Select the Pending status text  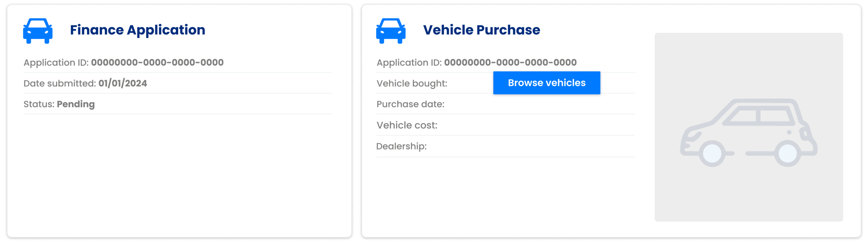tap(75, 104)
